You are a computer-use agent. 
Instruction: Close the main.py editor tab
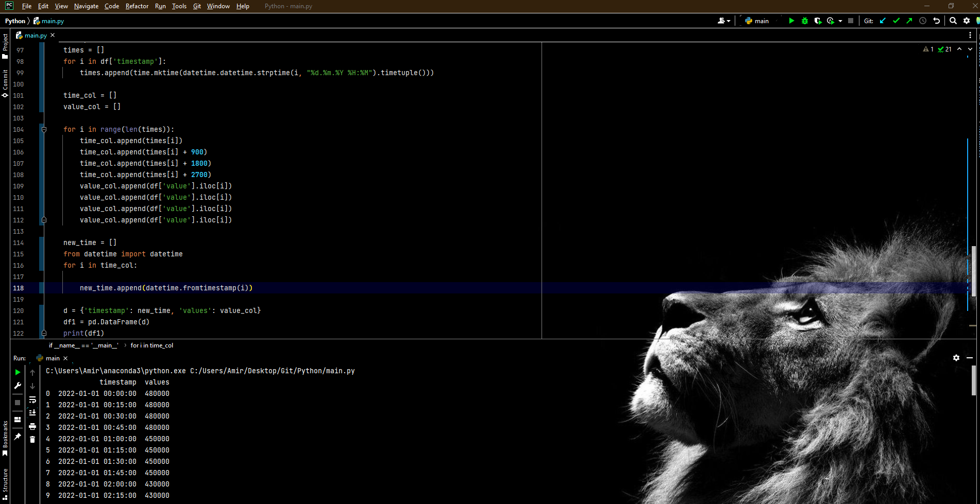(x=53, y=35)
